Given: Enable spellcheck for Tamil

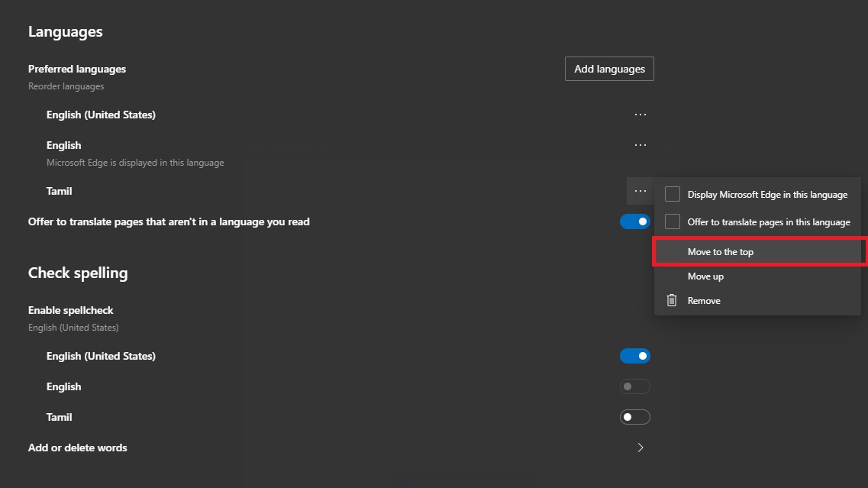Looking at the screenshot, I should [x=634, y=417].
